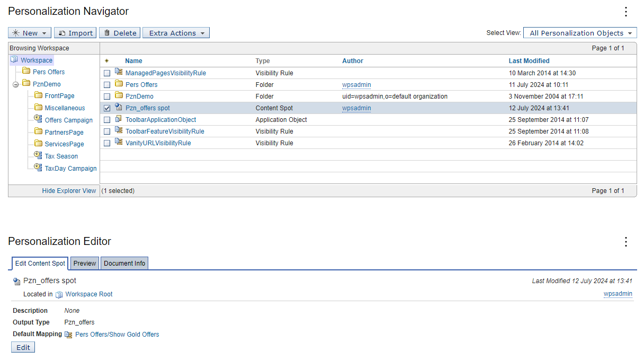This screenshot has height=360, width=644.
Task: Click the Type column header
Action: (x=263, y=61)
